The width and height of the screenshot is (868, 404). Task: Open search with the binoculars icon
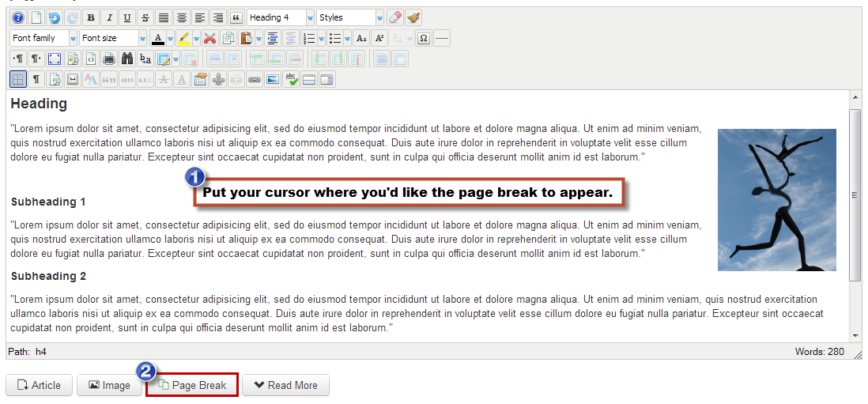(128, 59)
